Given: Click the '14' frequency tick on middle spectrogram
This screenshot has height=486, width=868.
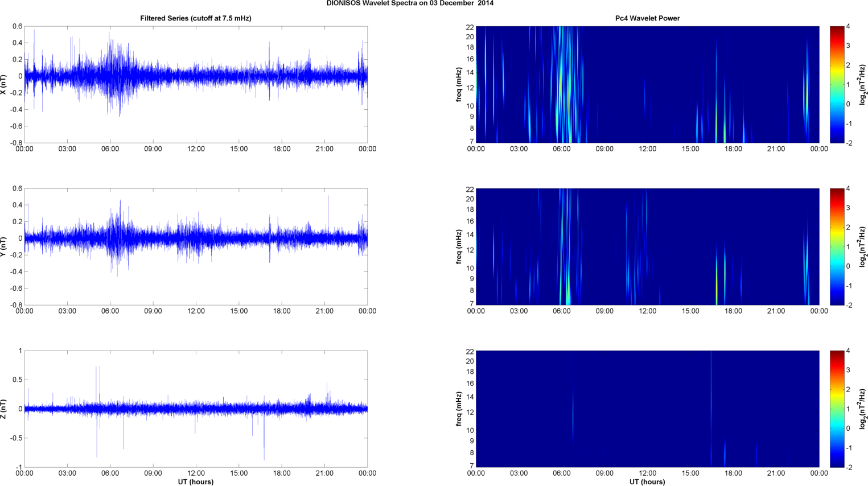Looking at the screenshot, I should [470, 234].
